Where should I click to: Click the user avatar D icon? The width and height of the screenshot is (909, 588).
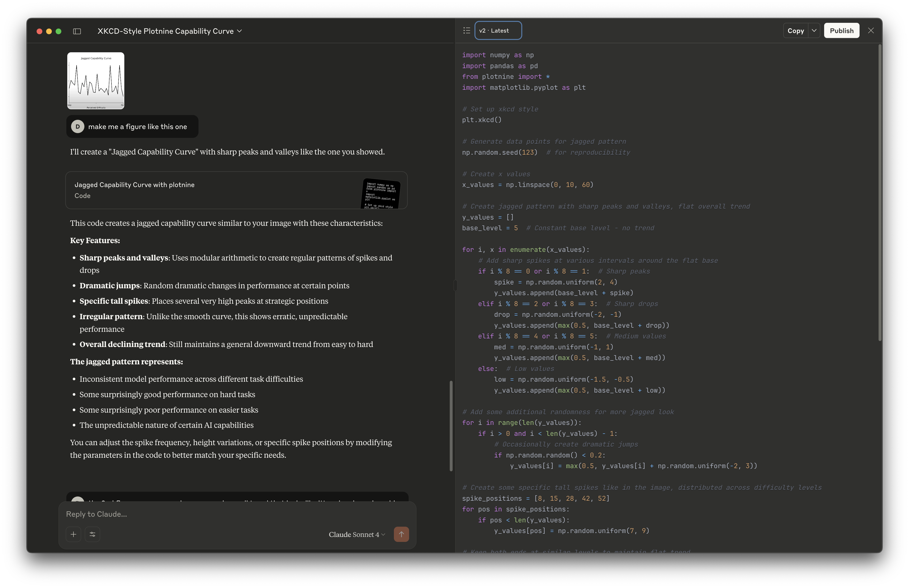[77, 126]
